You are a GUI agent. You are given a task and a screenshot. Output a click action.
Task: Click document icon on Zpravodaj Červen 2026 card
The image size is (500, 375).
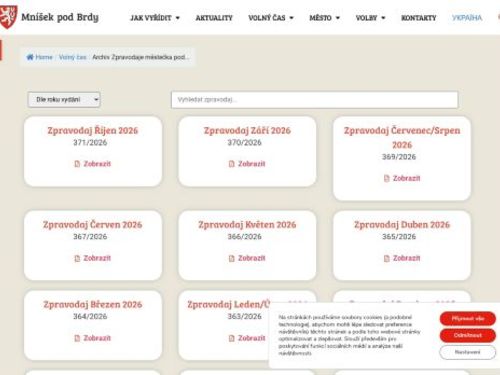pyautogui.click(x=77, y=258)
